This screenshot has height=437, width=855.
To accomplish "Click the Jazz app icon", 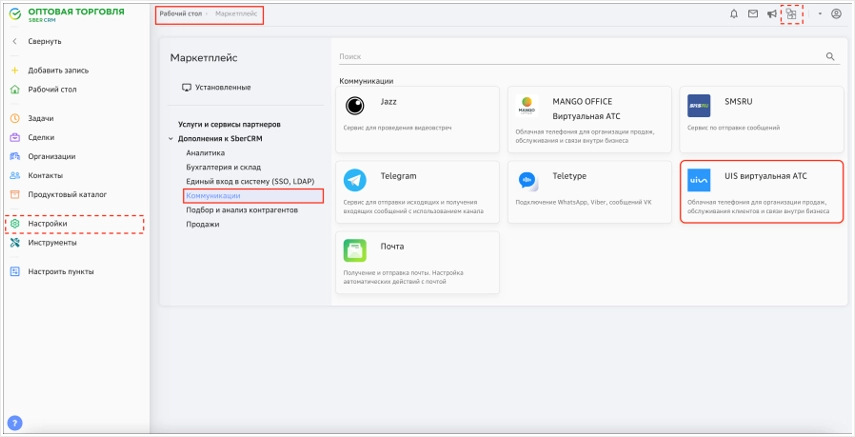I will tap(355, 105).
